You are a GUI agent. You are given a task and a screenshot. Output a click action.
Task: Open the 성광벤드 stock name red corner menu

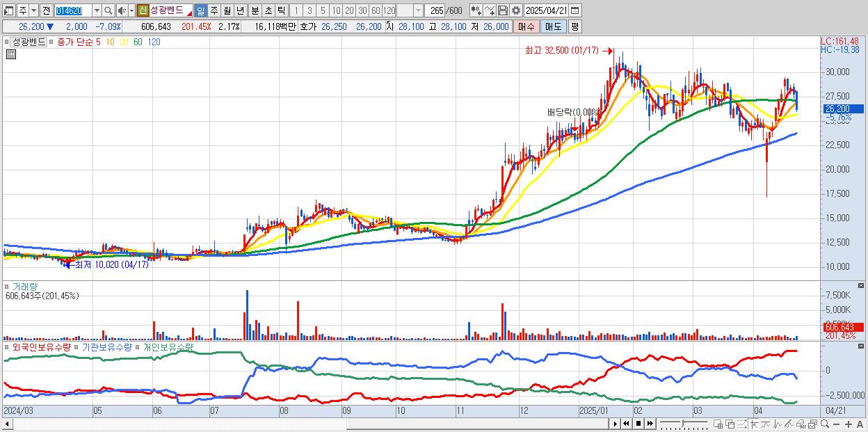coord(189,14)
